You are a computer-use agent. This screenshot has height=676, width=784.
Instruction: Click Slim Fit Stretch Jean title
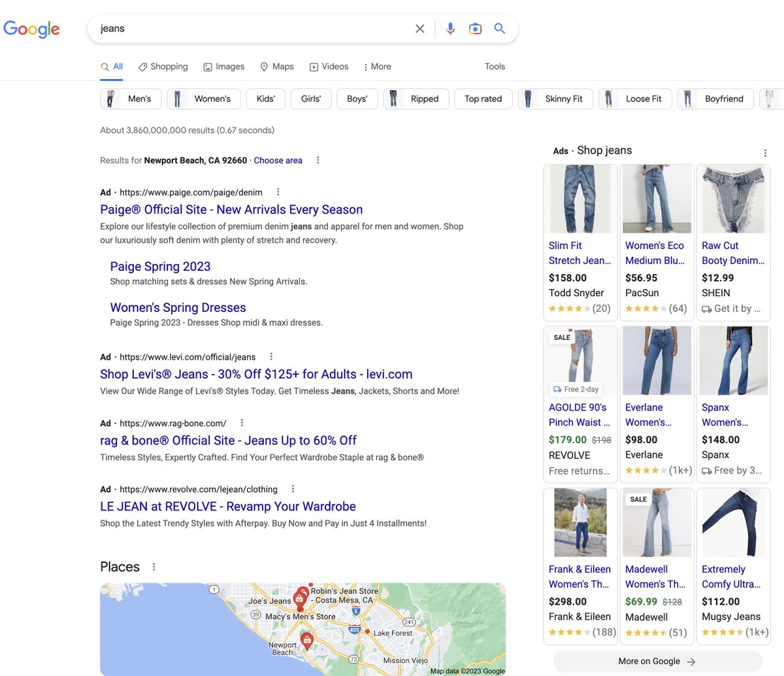[x=580, y=253]
